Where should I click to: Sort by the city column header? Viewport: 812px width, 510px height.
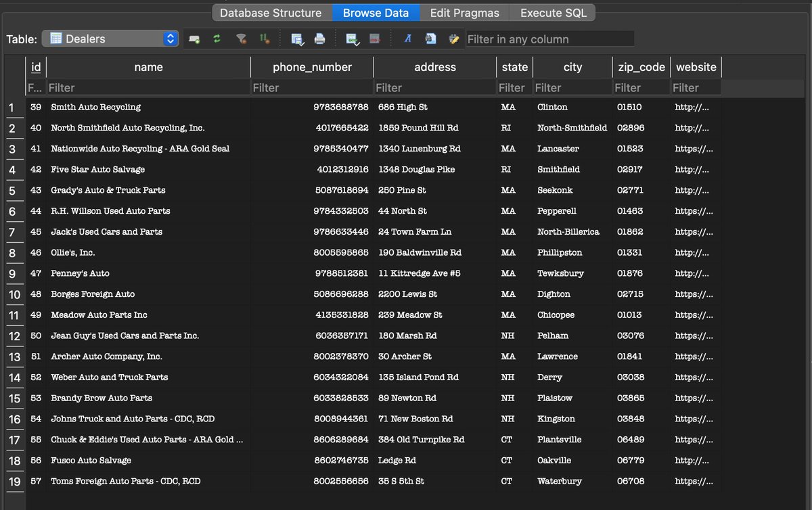(x=572, y=67)
